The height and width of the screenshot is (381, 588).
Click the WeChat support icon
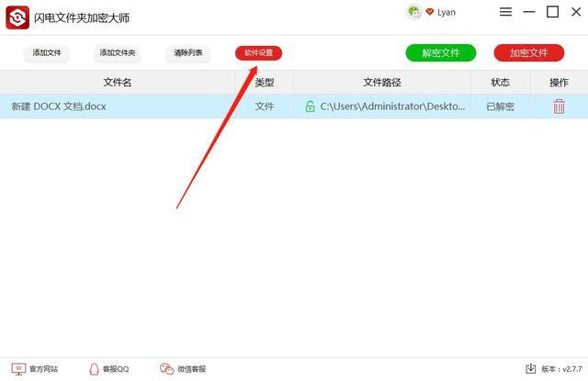(167, 369)
